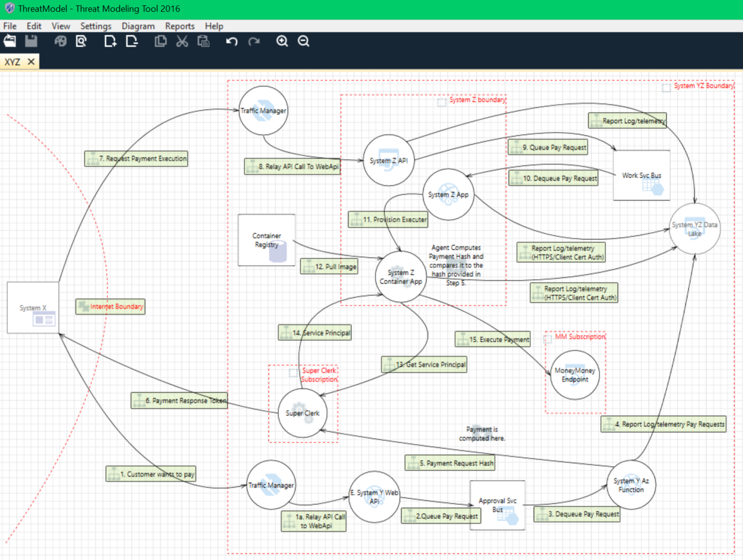Click '4. Report Log/telemetry Pay Requests' label
Viewport: 743px width, 560px height.
point(663,424)
